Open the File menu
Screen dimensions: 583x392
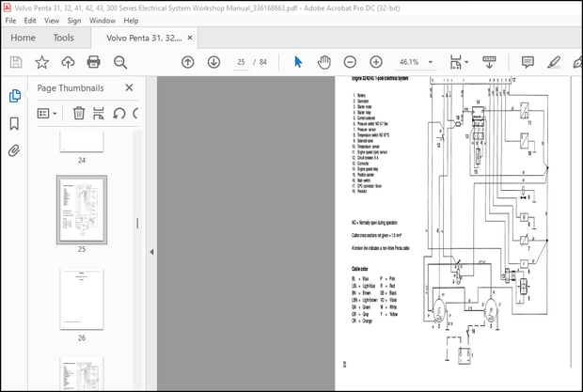(x=10, y=21)
